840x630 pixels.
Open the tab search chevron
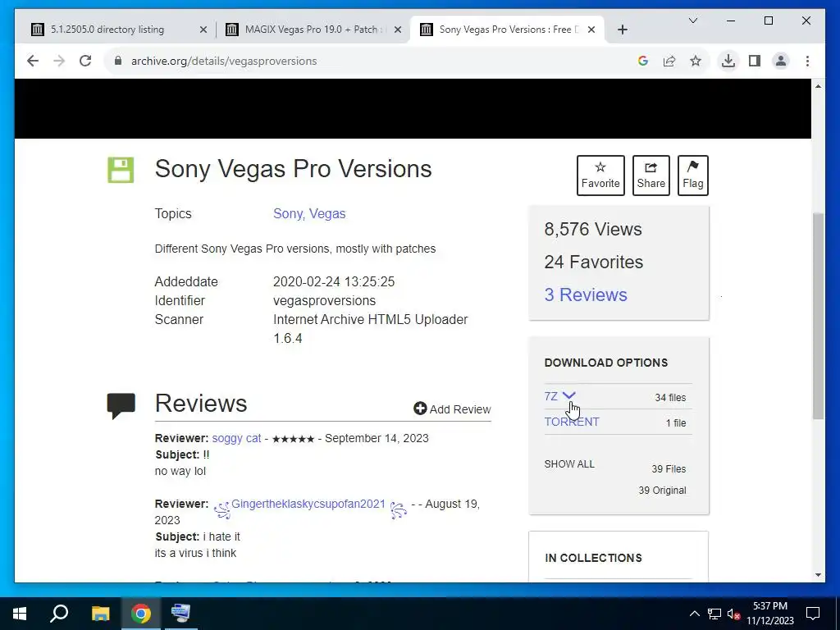692,21
